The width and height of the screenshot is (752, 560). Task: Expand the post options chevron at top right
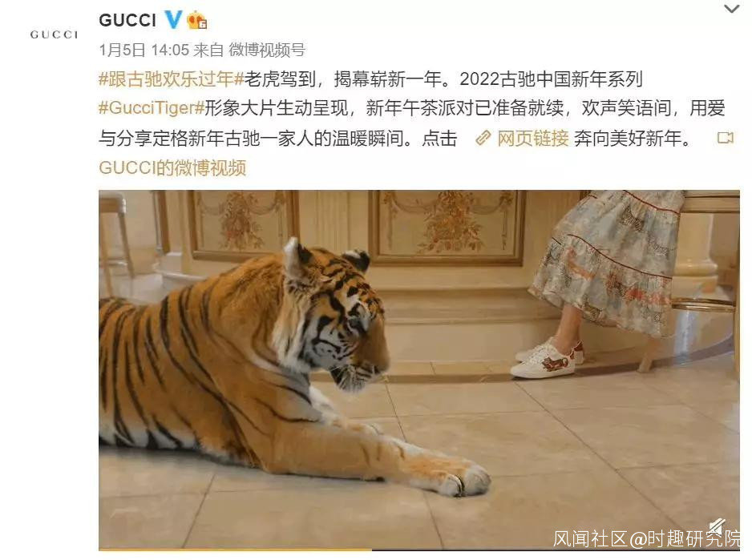coord(731,9)
